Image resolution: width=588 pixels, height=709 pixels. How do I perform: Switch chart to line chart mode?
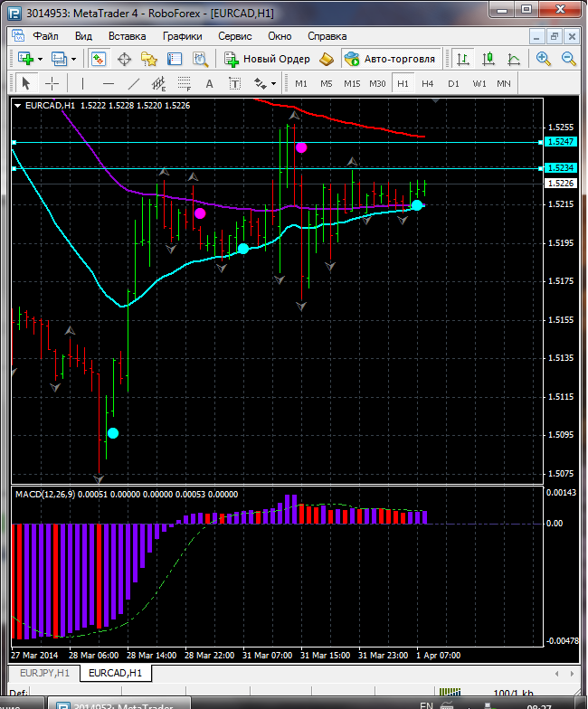[x=514, y=59]
